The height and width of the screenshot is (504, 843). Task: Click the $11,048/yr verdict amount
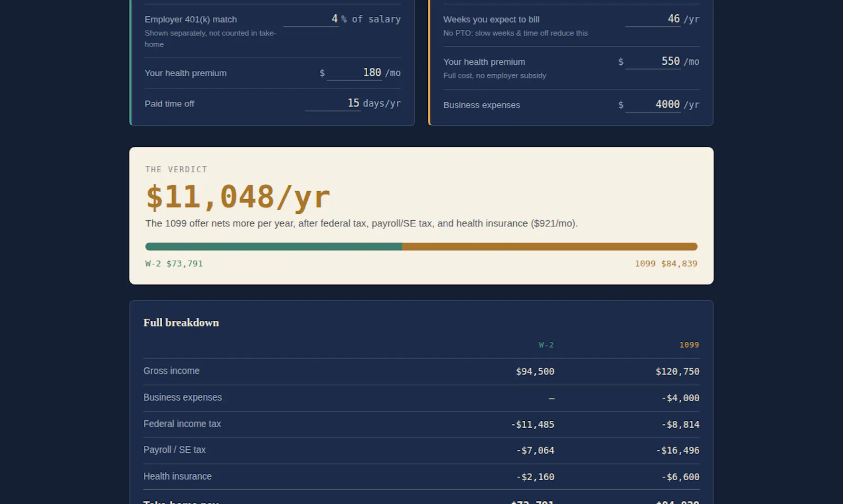238,197
